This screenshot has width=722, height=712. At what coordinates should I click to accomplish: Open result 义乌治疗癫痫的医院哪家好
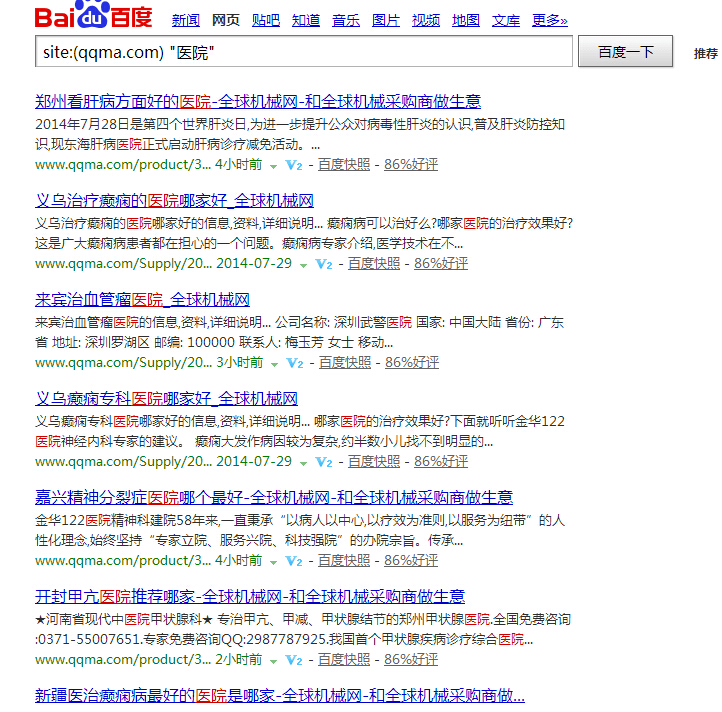[x=174, y=200]
